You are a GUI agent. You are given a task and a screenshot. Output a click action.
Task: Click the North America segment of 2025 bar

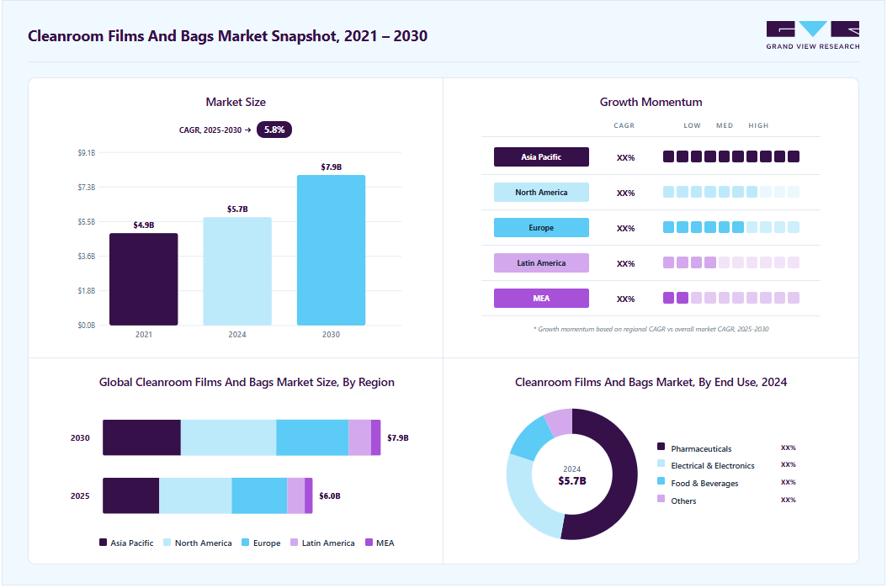195,495
